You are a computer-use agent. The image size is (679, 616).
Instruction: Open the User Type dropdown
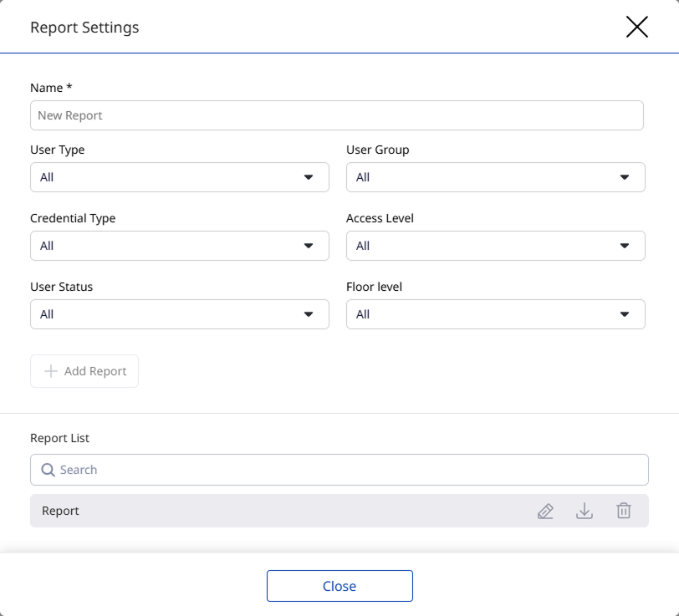tap(179, 177)
